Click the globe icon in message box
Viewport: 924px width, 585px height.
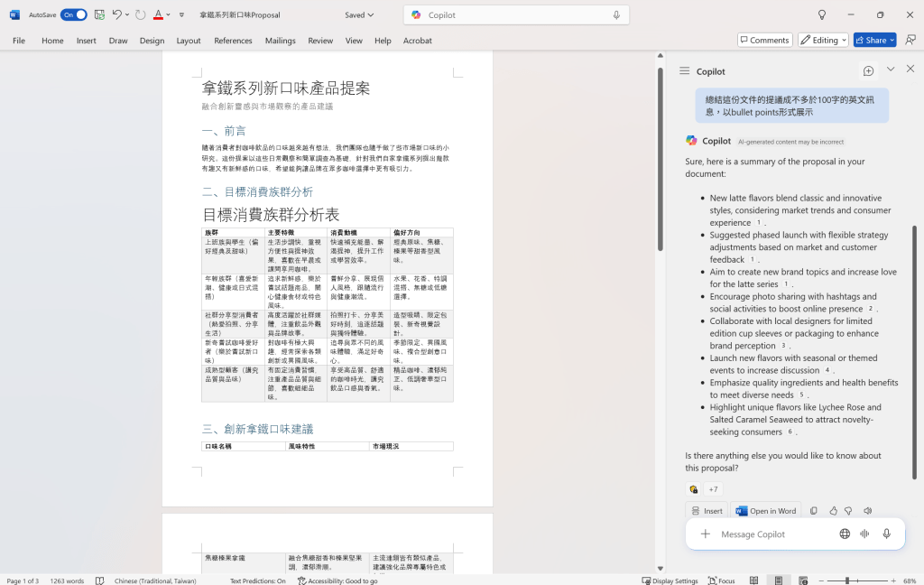[845, 534]
